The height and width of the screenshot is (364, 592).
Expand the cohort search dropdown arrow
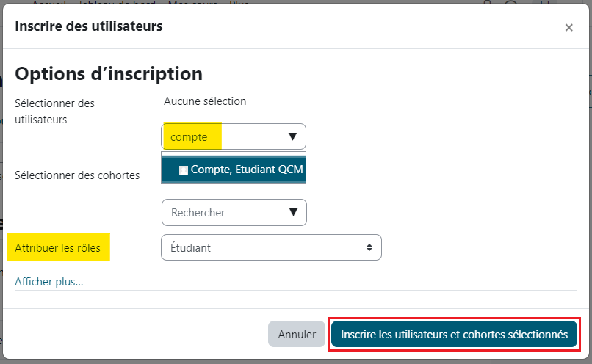point(293,213)
